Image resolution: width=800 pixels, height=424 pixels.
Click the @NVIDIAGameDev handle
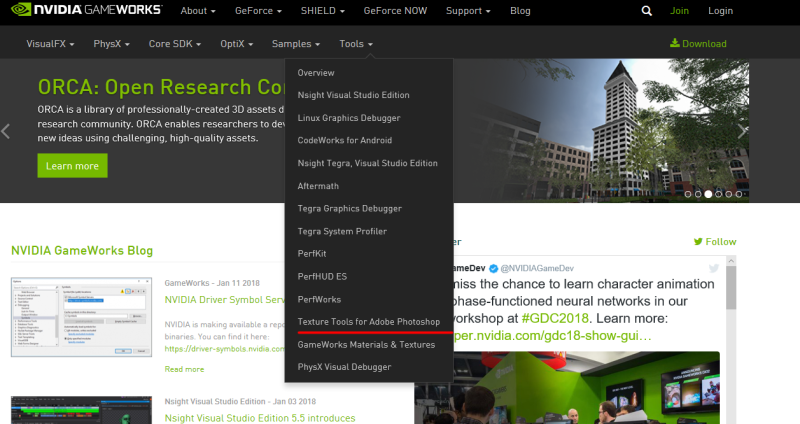tap(537, 268)
